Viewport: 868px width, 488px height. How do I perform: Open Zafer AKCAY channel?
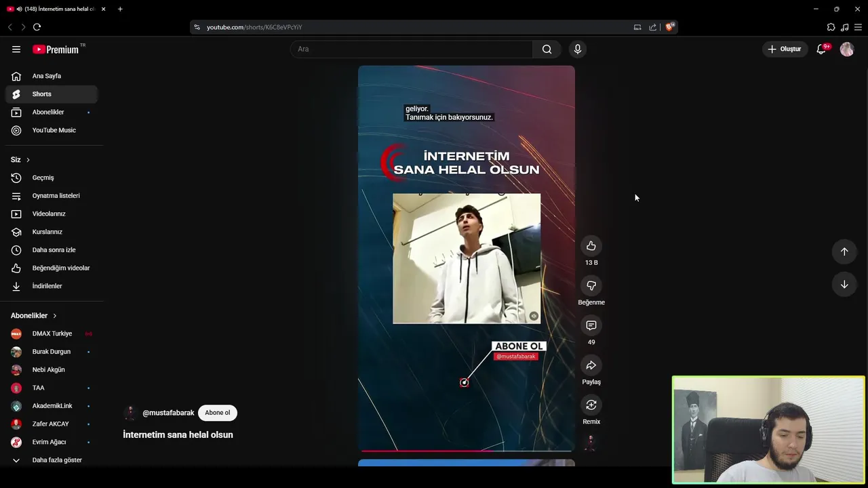pos(52,424)
